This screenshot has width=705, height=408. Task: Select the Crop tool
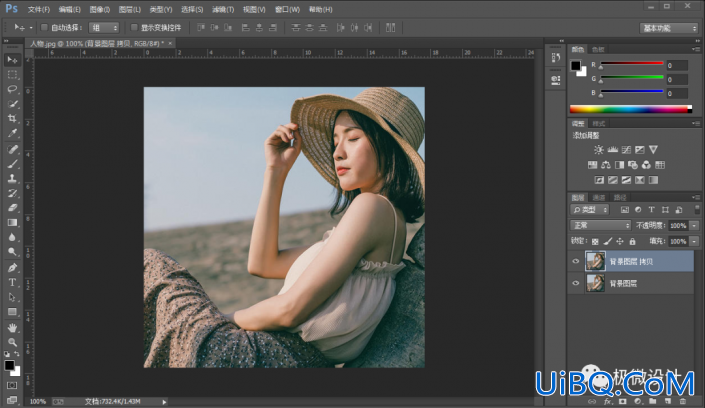(12, 118)
